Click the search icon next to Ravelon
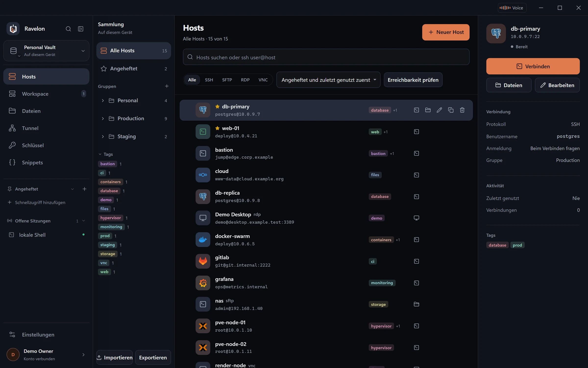The width and height of the screenshot is (588, 368). tap(68, 29)
